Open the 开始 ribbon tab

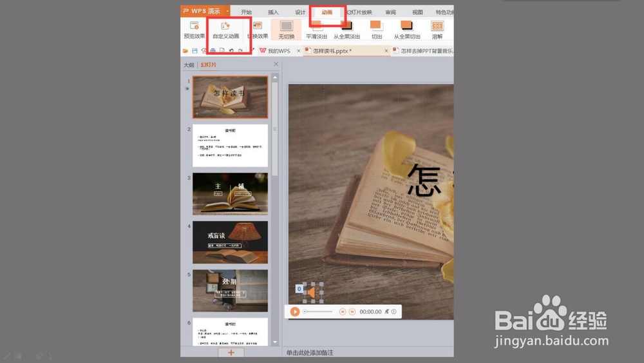tap(246, 12)
